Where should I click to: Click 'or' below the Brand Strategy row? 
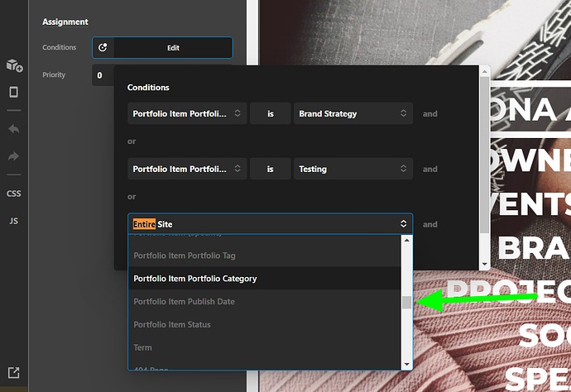pos(132,141)
